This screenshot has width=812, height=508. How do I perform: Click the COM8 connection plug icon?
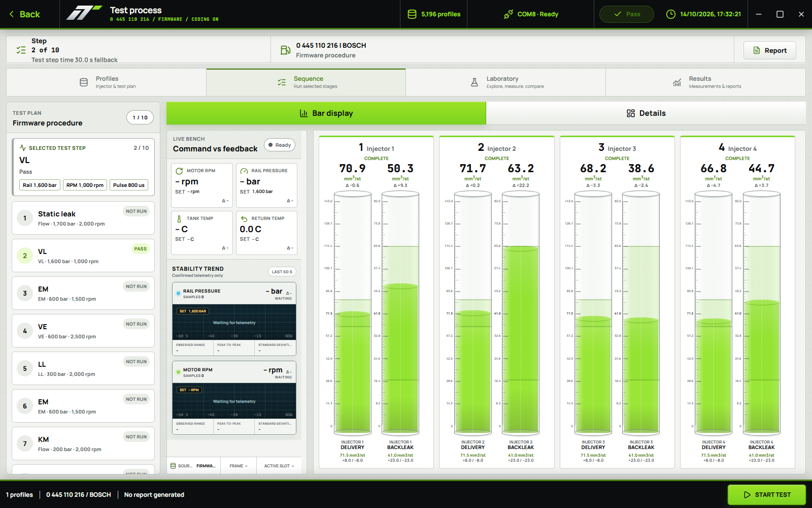[508, 14]
